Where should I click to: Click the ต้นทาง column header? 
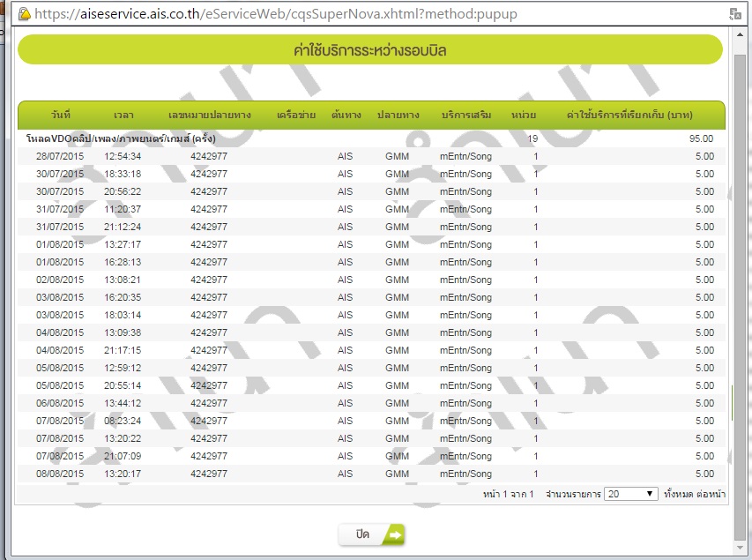tap(346, 116)
